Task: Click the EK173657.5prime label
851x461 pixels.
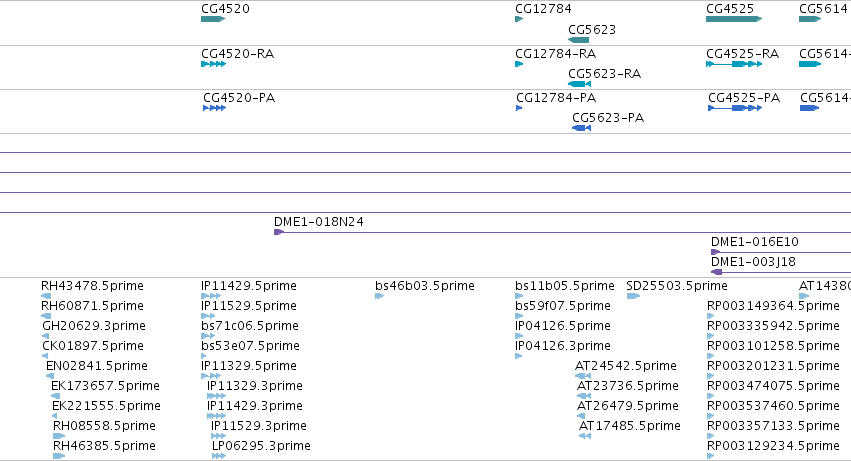Action: tap(105, 386)
